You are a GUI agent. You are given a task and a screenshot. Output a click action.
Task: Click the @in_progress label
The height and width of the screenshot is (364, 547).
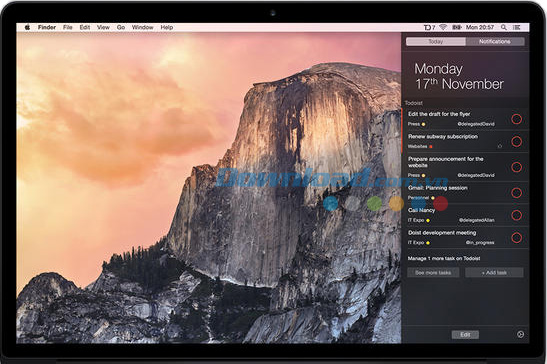point(480,243)
